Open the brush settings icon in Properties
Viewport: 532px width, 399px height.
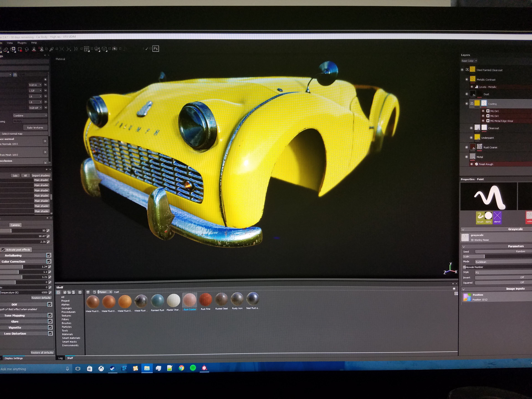coord(480,217)
